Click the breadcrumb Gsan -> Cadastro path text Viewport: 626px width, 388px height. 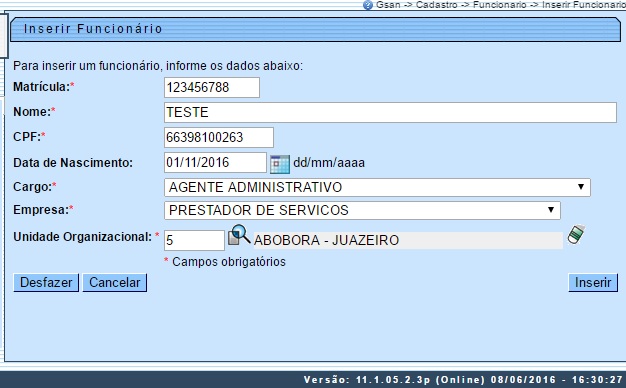(501, 5)
